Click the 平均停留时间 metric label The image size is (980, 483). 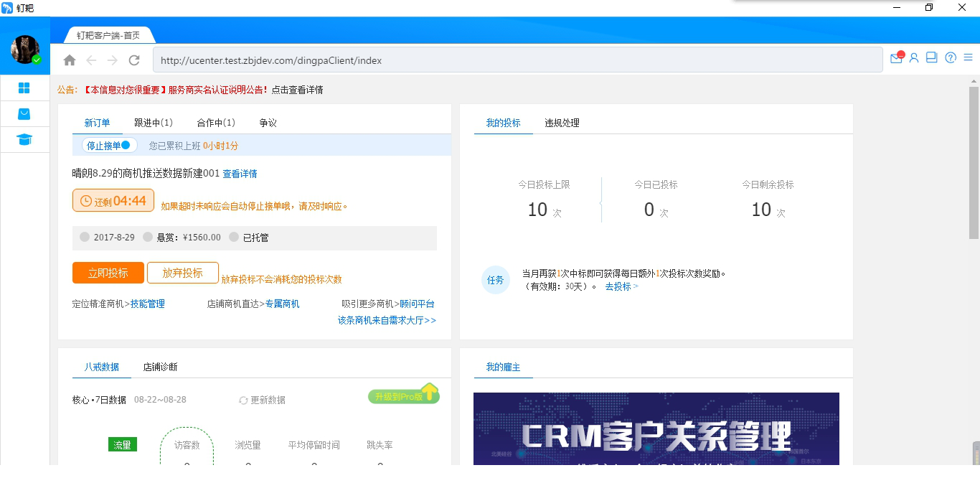pyautogui.click(x=314, y=445)
